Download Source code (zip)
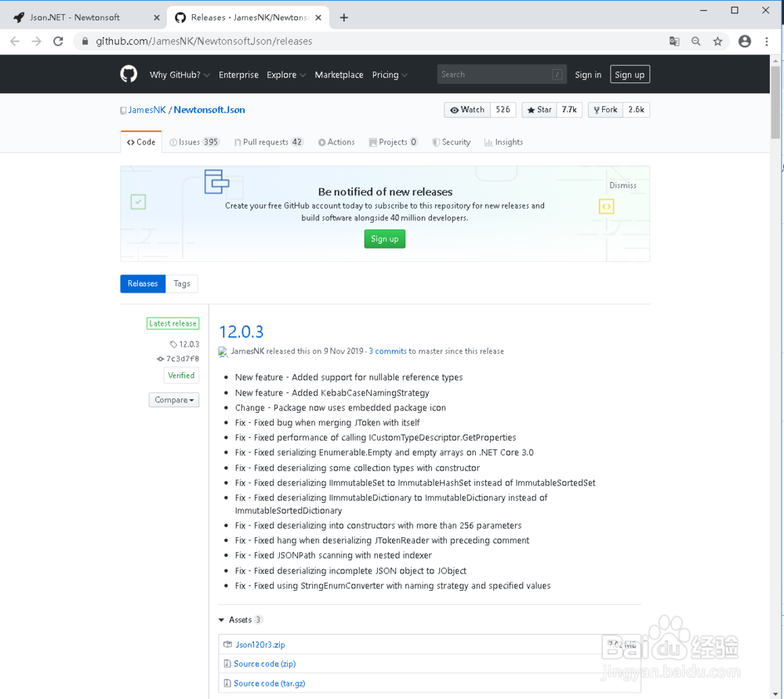This screenshot has width=784, height=699. coord(264,664)
